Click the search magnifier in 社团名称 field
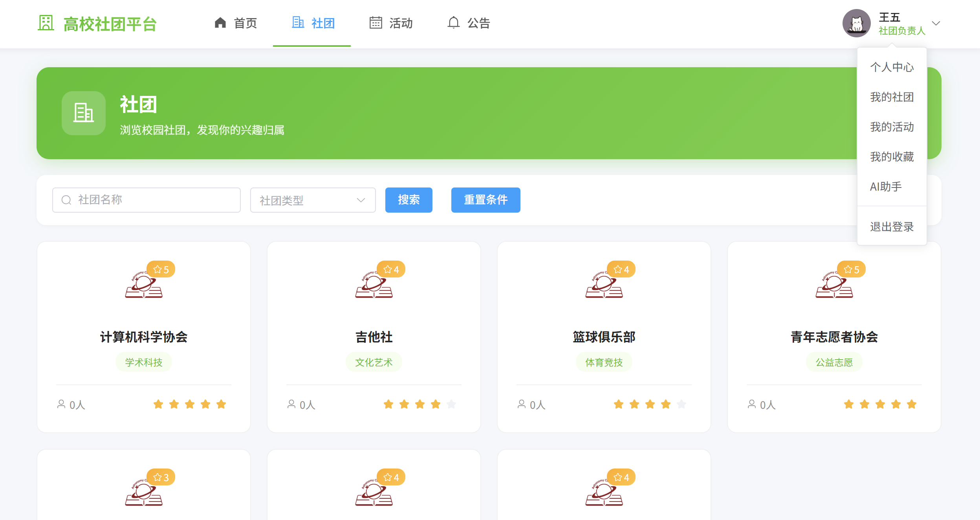The width and height of the screenshot is (980, 520). [66, 200]
